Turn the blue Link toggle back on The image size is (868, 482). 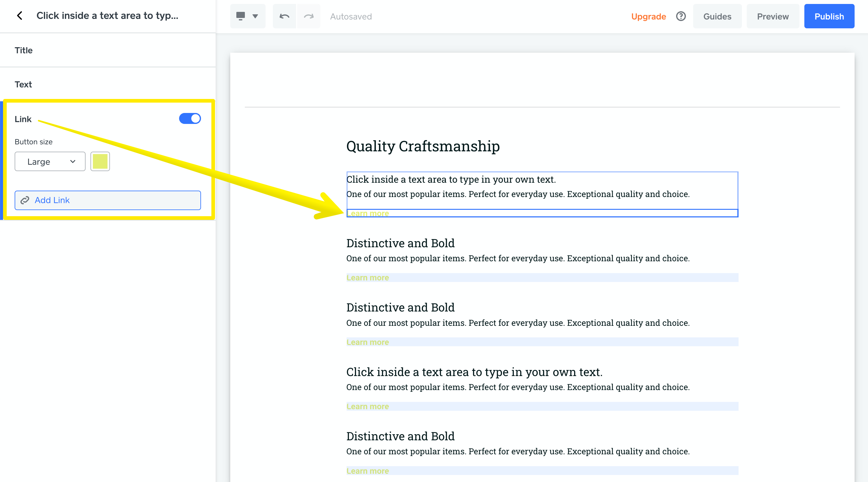click(190, 118)
